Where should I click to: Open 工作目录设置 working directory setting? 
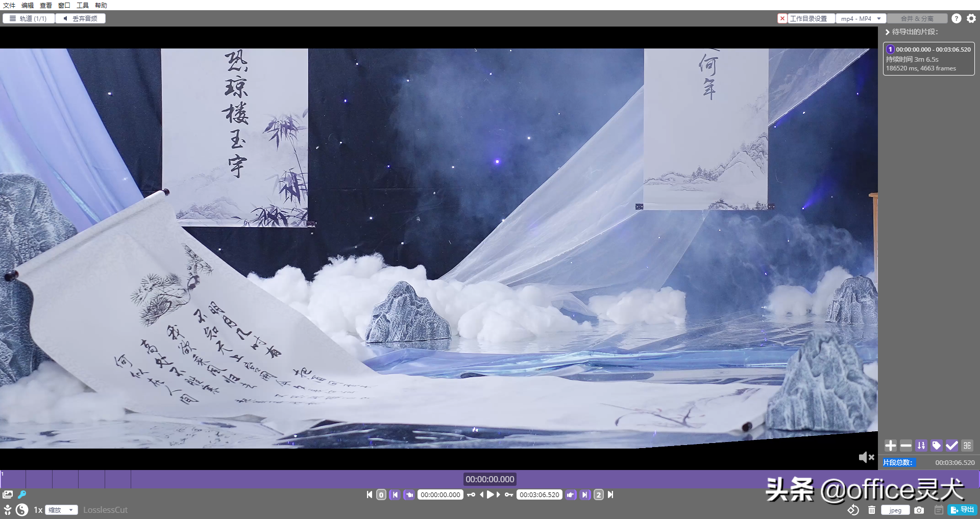(x=811, y=18)
